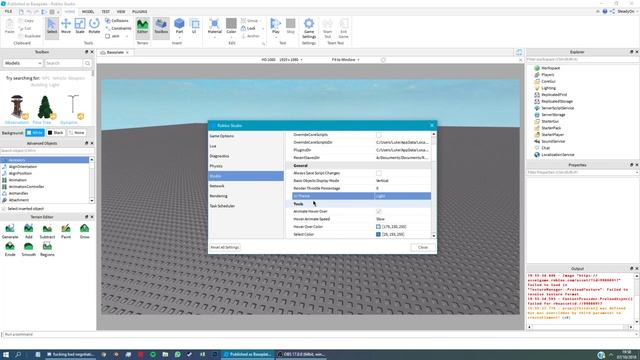Select the Pine Tree model thumbnail

(x=44, y=107)
